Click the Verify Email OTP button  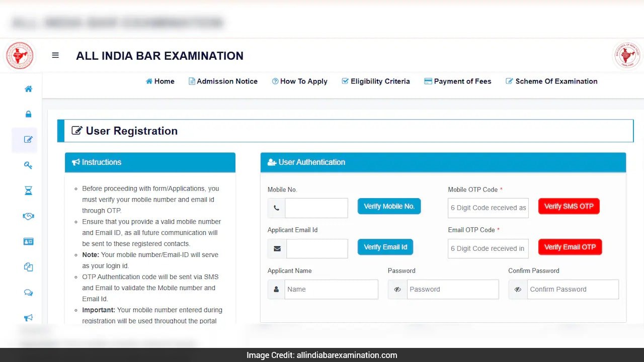(570, 247)
